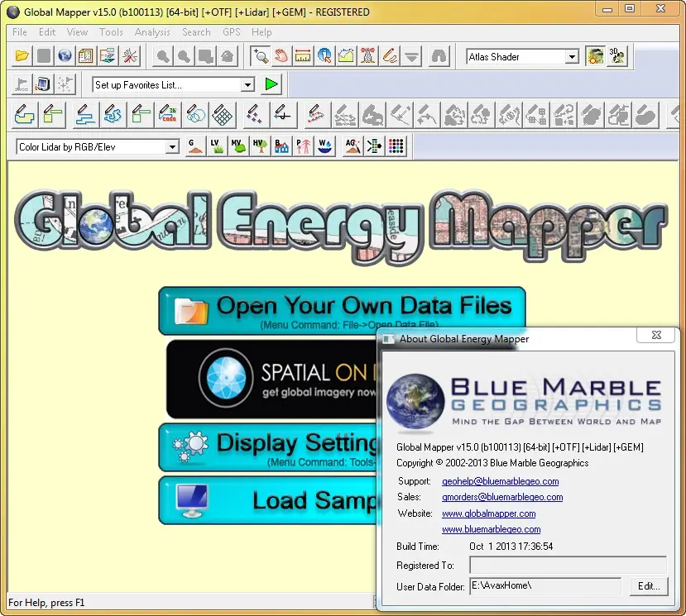This screenshot has height=616, width=686.
Task: Click the Edit... button for User Data Folder
Action: pos(649,586)
